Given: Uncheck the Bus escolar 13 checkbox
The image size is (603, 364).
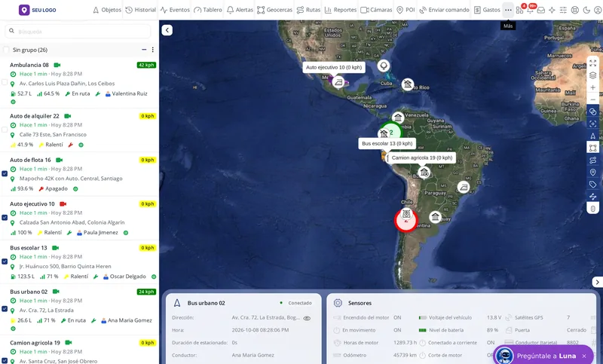Looking at the screenshot, I should [x=5, y=262].
